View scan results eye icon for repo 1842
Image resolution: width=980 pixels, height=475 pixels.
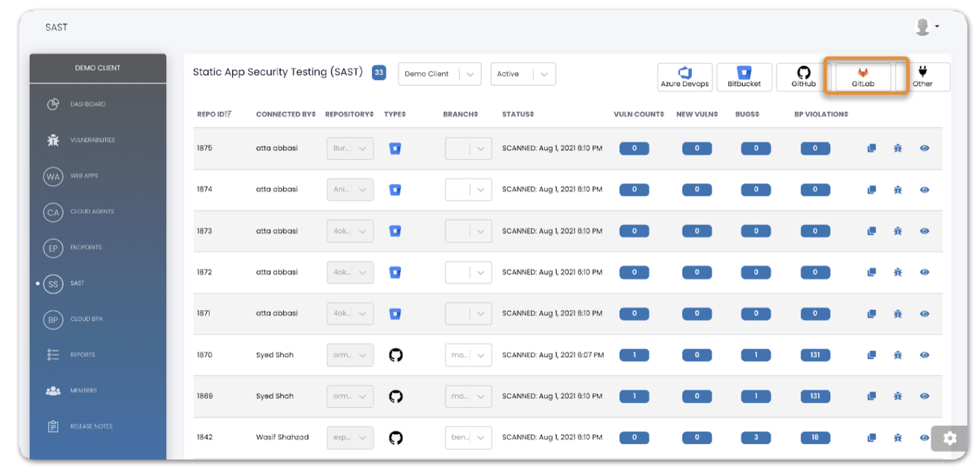coord(925,438)
